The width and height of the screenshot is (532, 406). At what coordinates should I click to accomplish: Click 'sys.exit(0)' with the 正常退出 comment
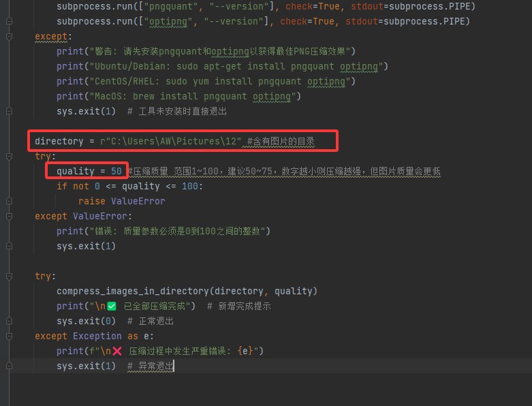pos(87,322)
